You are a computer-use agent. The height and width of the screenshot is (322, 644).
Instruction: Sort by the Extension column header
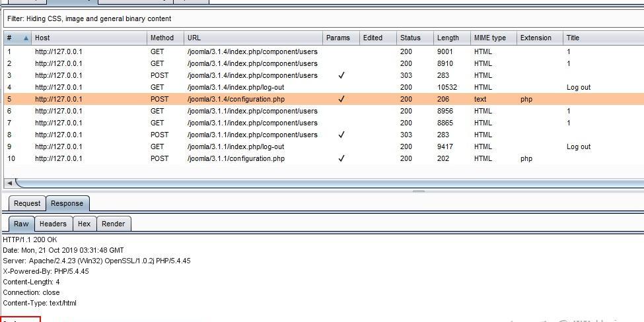(x=540, y=38)
